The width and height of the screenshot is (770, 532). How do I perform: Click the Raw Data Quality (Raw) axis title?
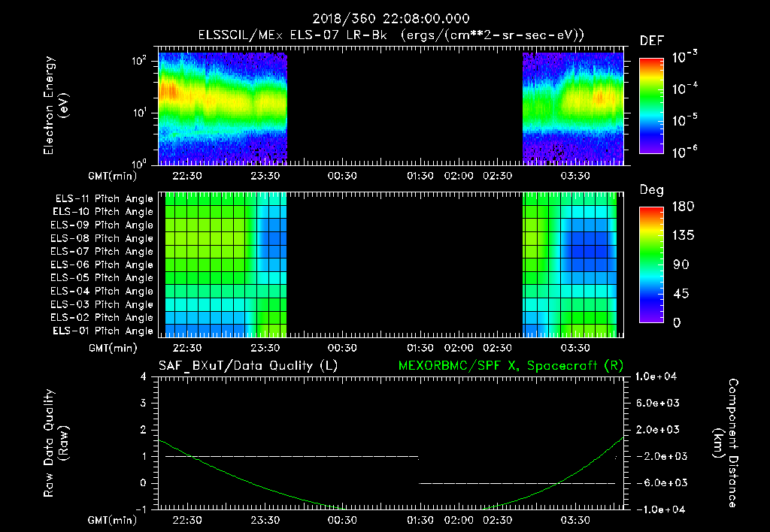[56, 443]
